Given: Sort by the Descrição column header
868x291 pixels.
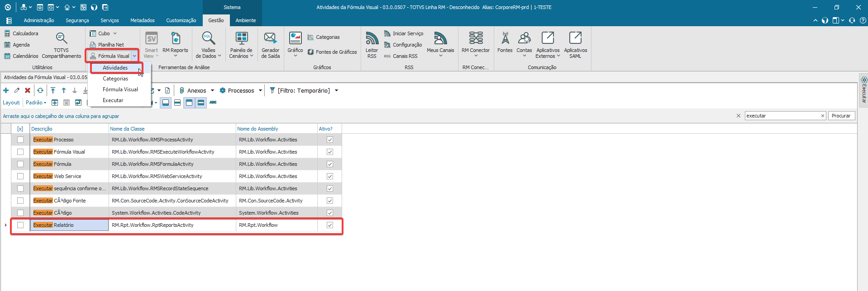Looking at the screenshot, I should click(x=69, y=129).
